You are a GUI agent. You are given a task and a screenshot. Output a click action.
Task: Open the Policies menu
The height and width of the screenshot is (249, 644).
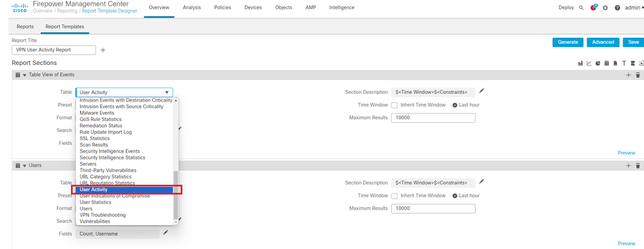coord(222,8)
